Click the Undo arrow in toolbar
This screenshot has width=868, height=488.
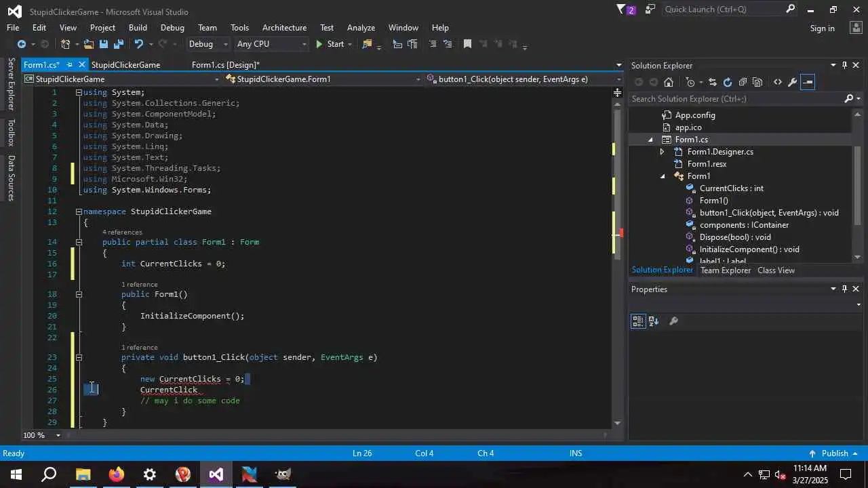(x=139, y=44)
